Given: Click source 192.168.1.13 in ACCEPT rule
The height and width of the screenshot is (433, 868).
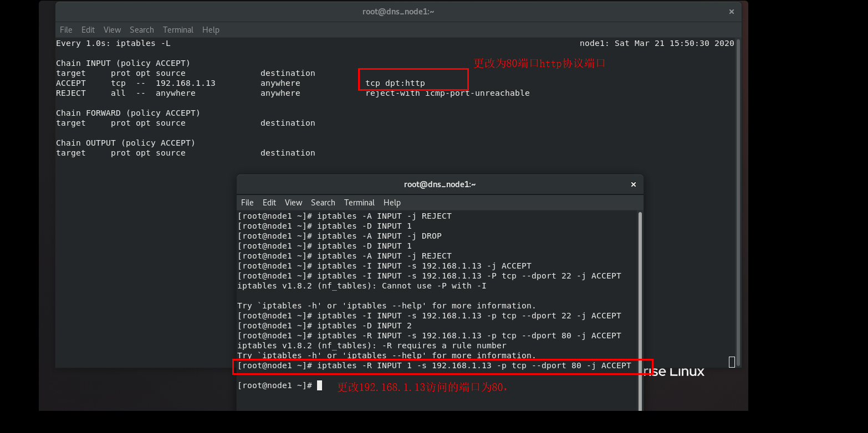Looking at the screenshot, I should coord(186,83).
